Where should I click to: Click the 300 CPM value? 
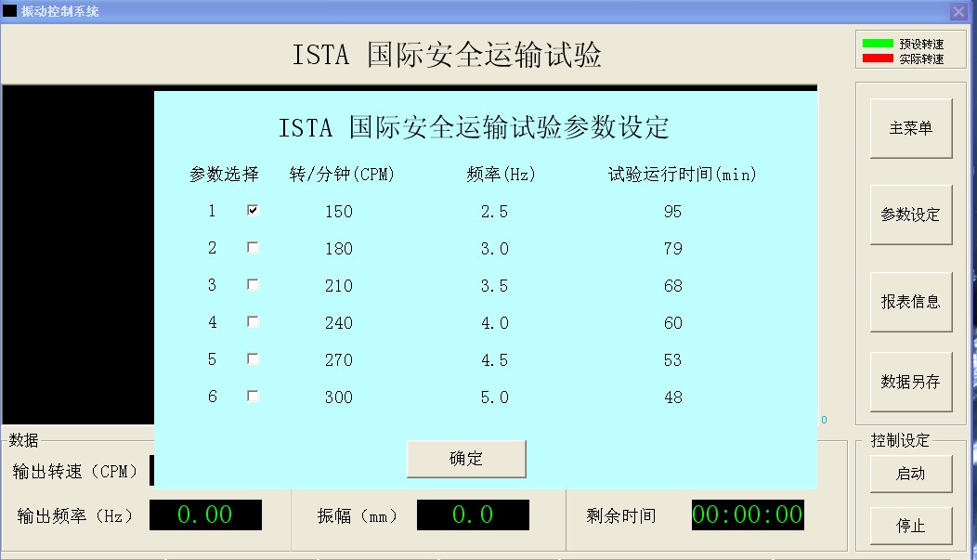point(339,397)
